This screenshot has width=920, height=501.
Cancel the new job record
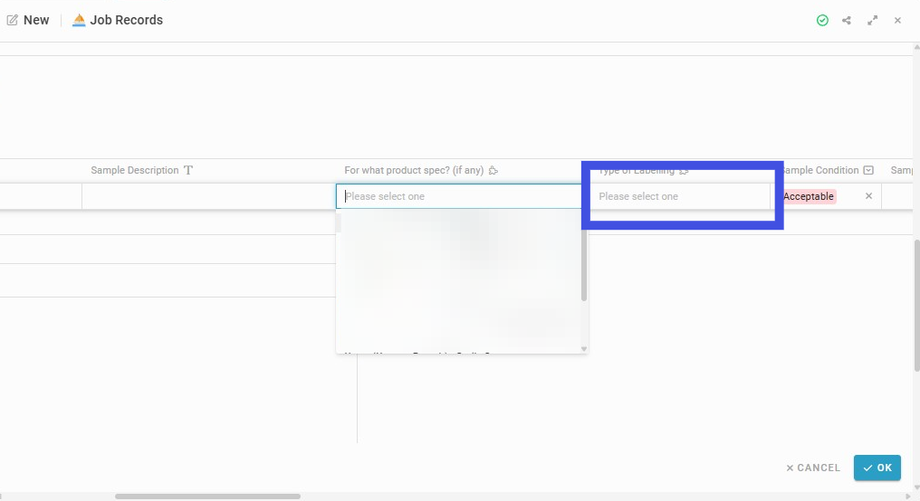pos(813,468)
